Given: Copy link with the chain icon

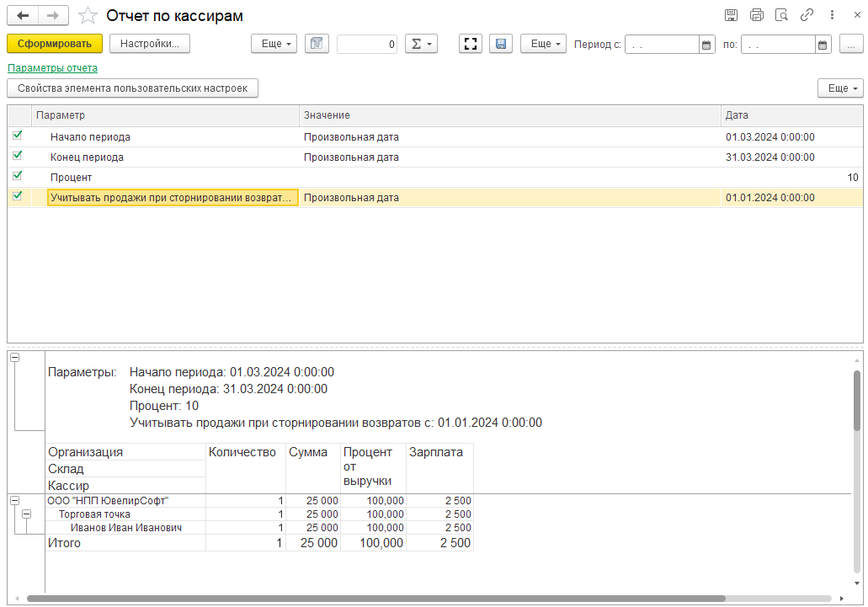Looking at the screenshot, I should click(x=807, y=15).
